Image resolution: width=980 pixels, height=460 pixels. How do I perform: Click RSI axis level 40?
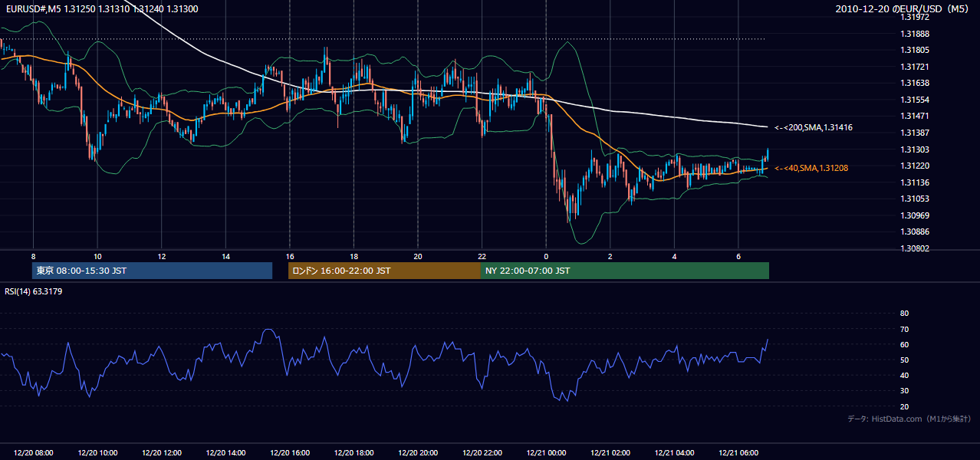[x=904, y=375]
